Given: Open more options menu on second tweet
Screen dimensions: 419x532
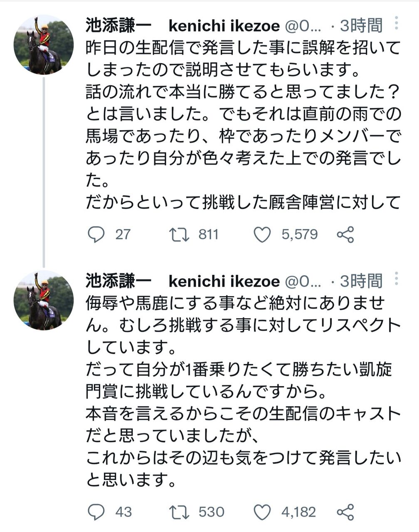Looking at the screenshot, I should pos(396,278).
